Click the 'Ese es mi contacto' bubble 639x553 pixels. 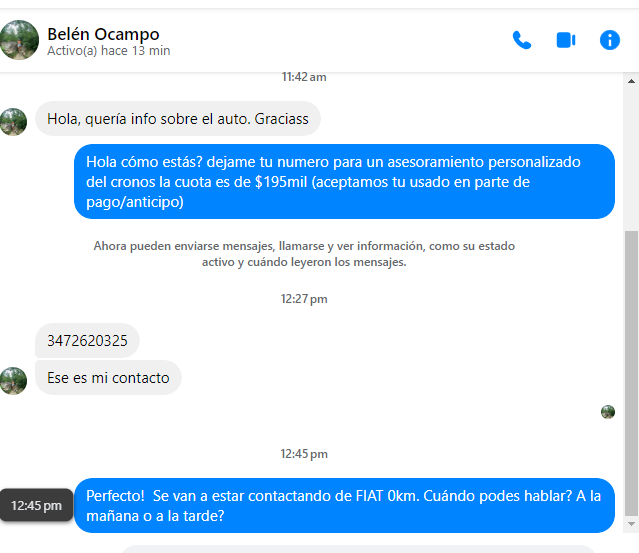click(x=108, y=378)
